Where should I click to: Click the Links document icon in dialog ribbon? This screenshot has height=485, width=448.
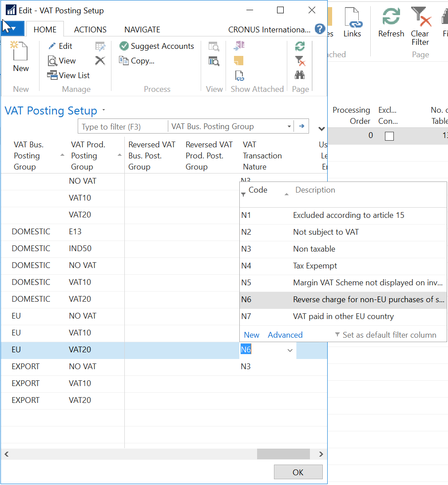pyautogui.click(x=239, y=75)
